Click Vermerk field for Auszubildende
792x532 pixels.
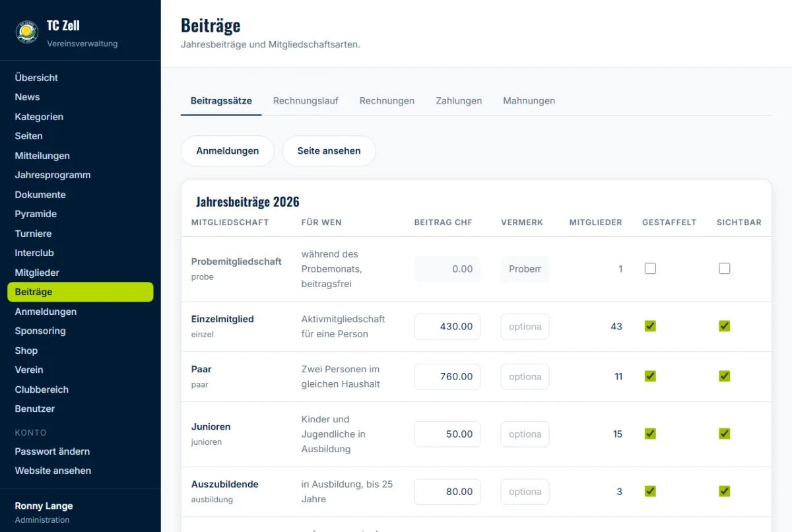pos(525,492)
